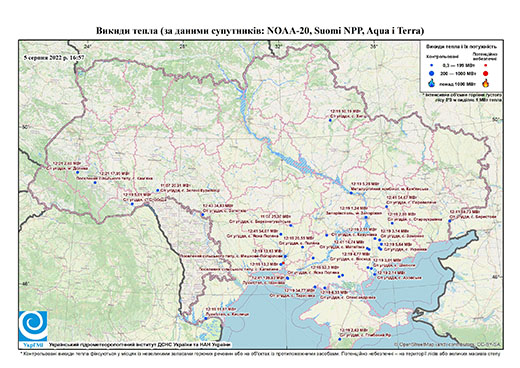Select the blue marker labeled 12:19 32,19 MWt
This screenshot has width=520, height=368.
330,120
